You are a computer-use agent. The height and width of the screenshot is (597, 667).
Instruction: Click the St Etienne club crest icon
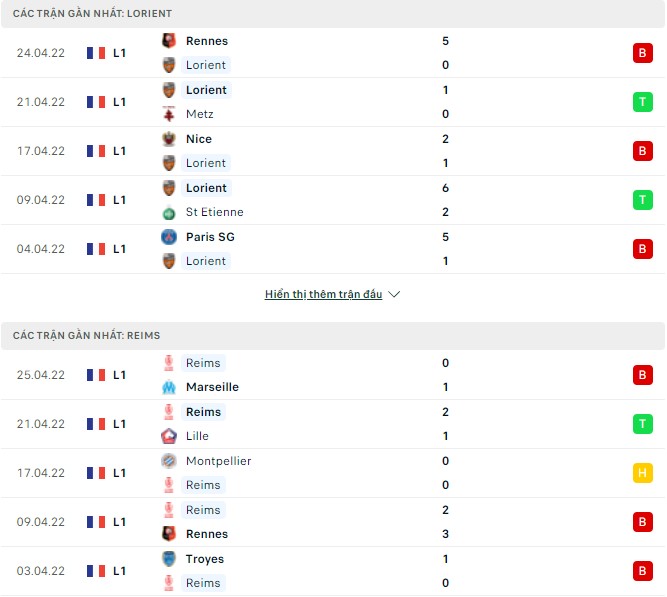point(169,212)
